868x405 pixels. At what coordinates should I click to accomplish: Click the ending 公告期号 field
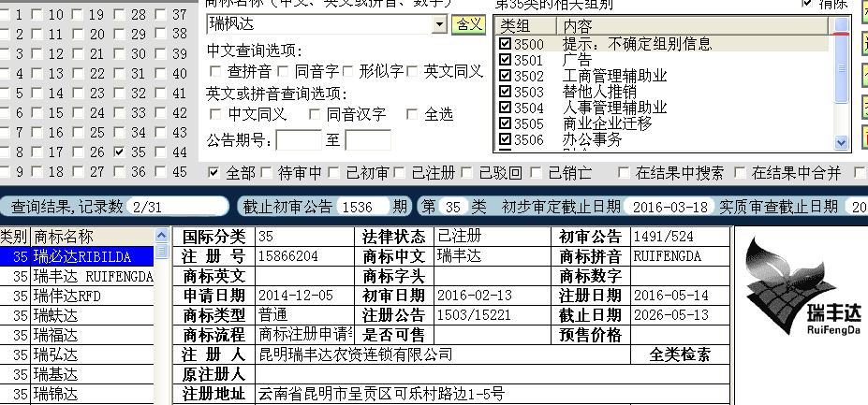368,140
